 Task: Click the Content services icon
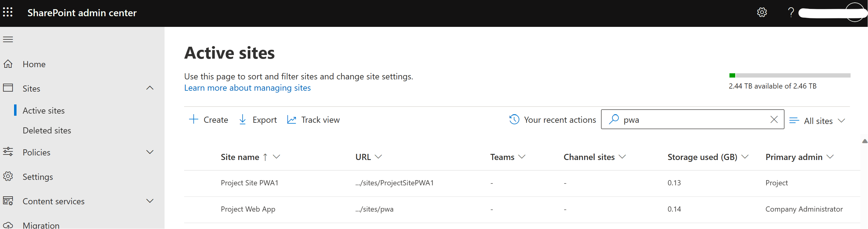pyautogui.click(x=8, y=201)
